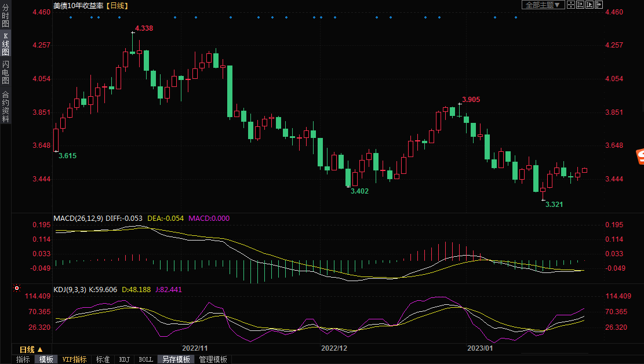Click the chart range measure icon
The height and width of the screenshot is (364, 644).
[x=580, y=5]
